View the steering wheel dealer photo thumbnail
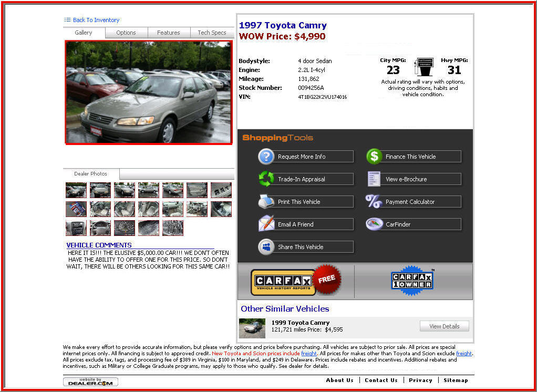Screen dimensions: 537x392 point(100,228)
